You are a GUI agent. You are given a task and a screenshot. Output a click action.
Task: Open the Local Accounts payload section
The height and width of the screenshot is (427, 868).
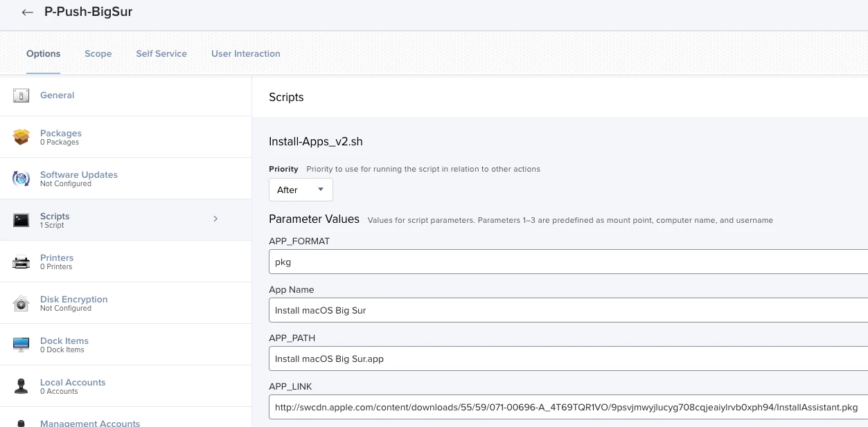[125, 386]
